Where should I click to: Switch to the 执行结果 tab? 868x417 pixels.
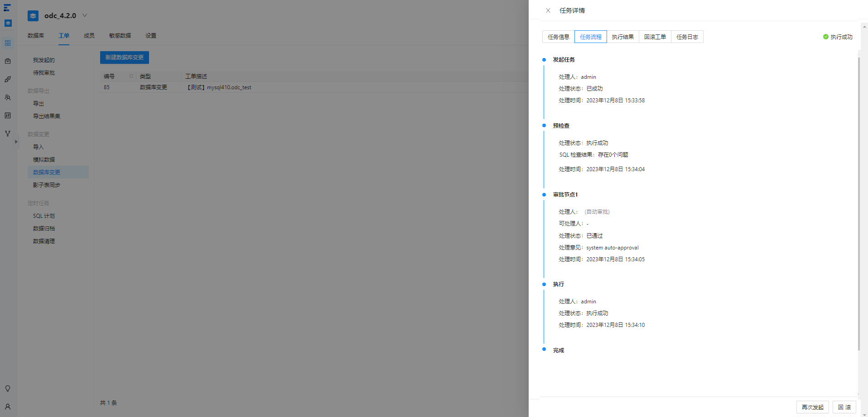623,37
